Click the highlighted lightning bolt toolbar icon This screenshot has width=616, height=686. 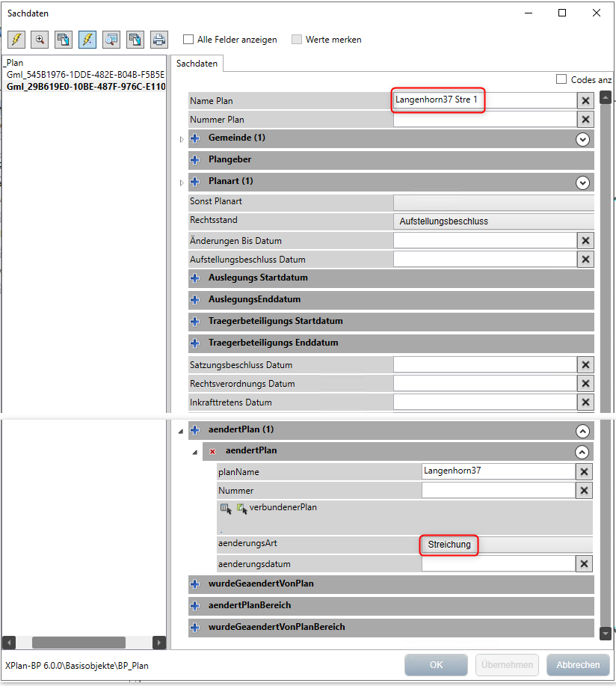coord(87,40)
